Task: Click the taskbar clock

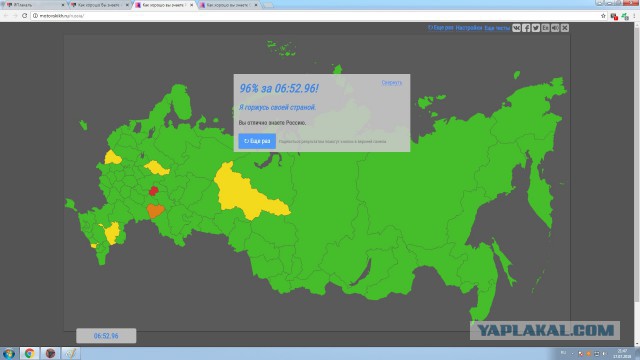Action: [622, 353]
